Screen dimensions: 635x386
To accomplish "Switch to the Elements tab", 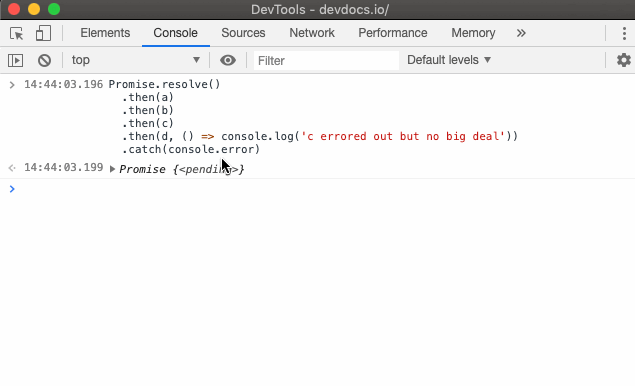I will (x=105, y=33).
